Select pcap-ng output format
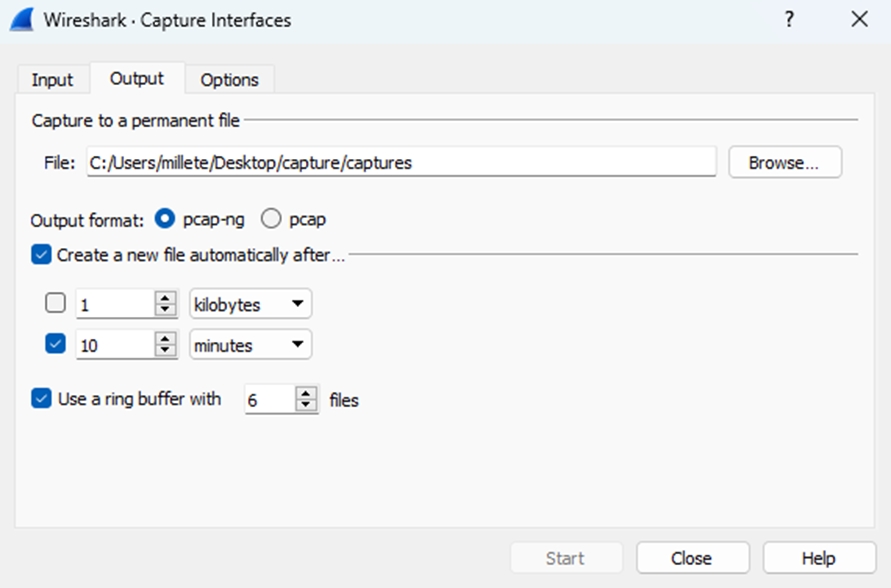The height and width of the screenshot is (588, 891). (165, 219)
